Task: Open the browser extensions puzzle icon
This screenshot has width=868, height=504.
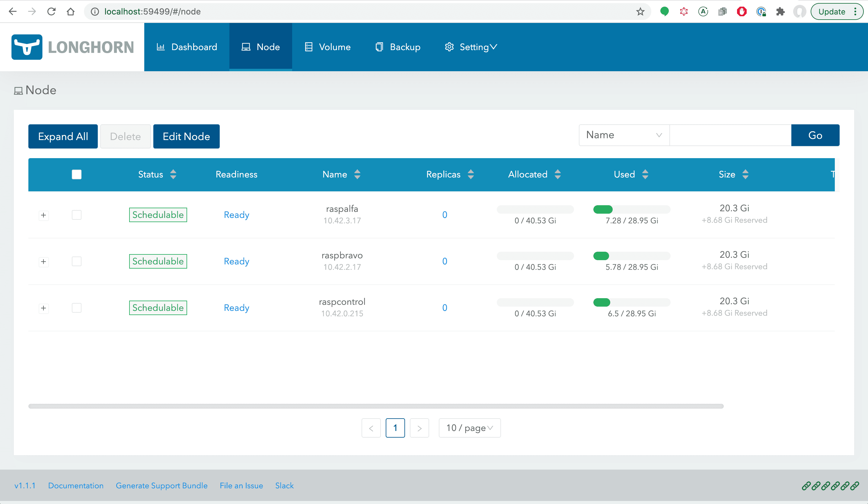Action: click(780, 11)
